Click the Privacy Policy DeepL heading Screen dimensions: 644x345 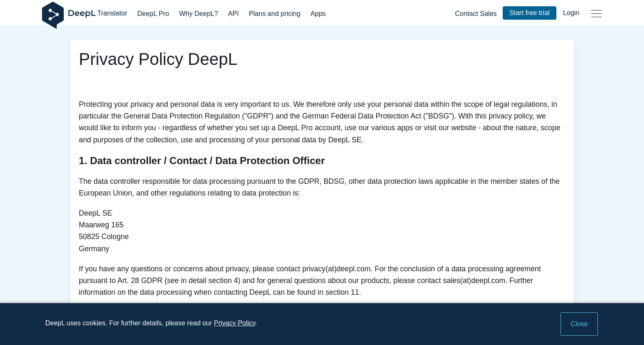coord(158,59)
